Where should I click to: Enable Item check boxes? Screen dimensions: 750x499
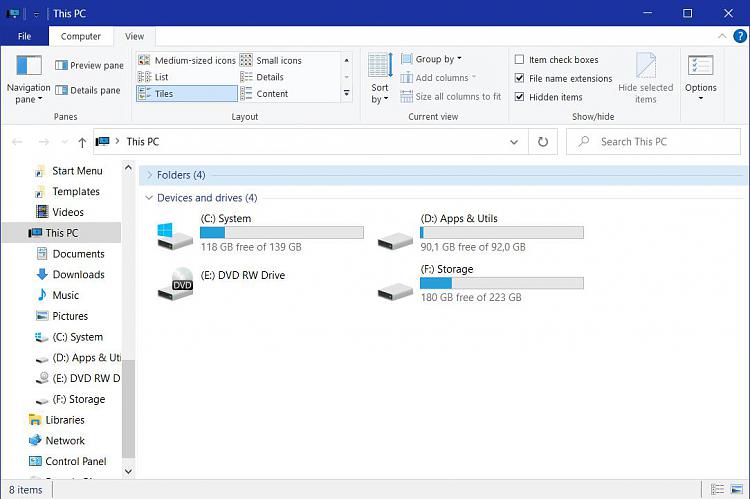[x=519, y=59]
